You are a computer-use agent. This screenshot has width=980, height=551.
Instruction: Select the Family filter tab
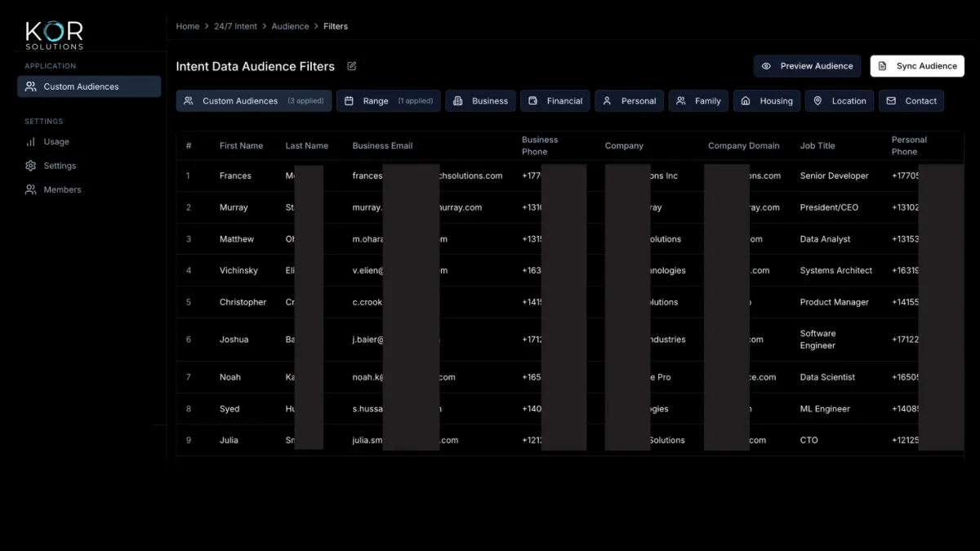coord(698,101)
